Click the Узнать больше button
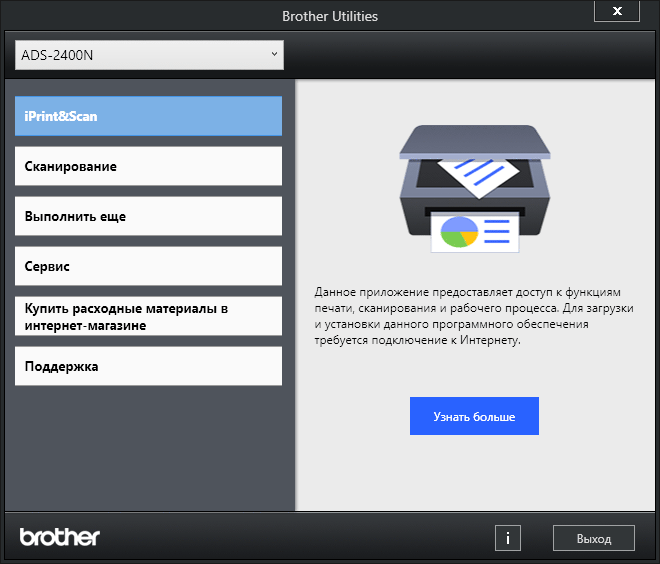 tap(474, 416)
